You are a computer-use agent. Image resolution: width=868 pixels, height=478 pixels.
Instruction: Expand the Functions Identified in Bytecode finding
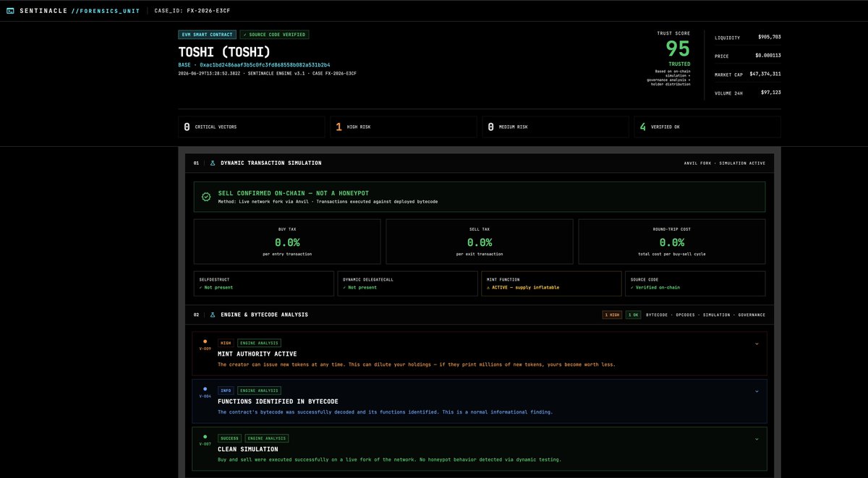[757, 391]
